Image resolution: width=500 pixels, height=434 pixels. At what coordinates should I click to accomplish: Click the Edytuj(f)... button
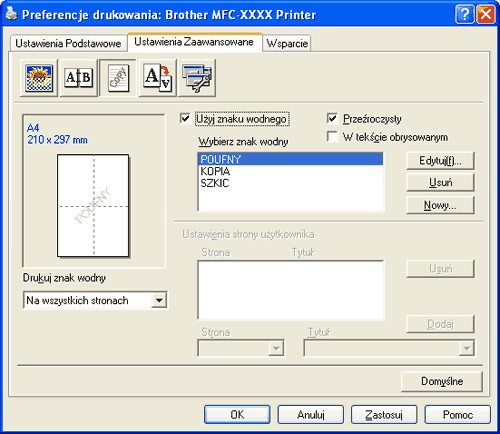440,161
